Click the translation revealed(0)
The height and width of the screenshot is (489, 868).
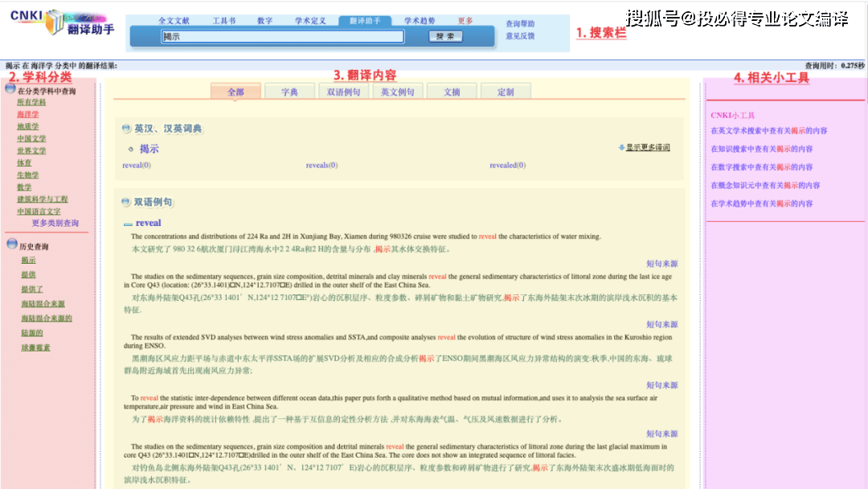point(508,165)
